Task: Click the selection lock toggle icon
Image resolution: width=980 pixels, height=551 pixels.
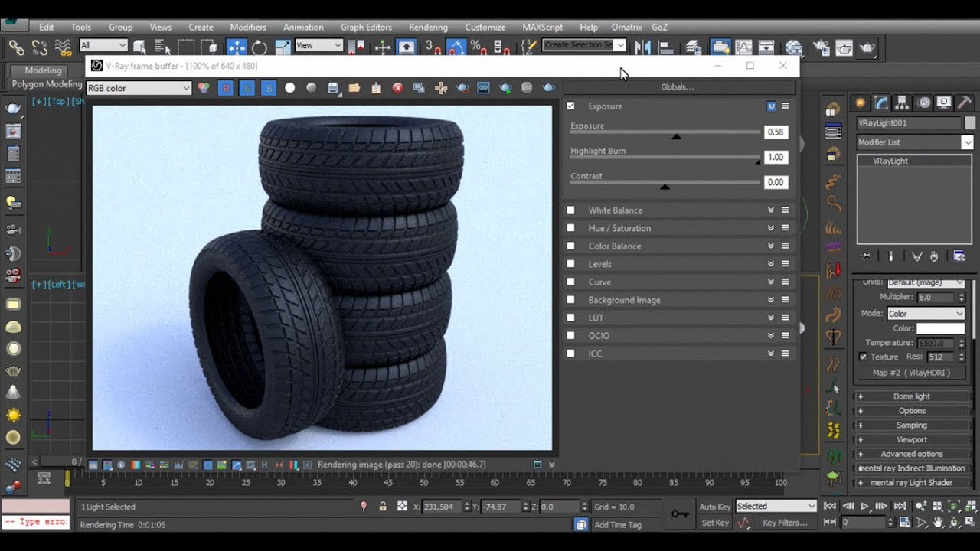Action: click(383, 507)
